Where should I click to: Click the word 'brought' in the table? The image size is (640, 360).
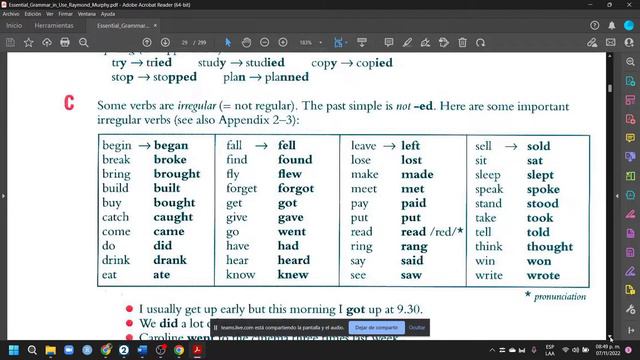coord(177,174)
